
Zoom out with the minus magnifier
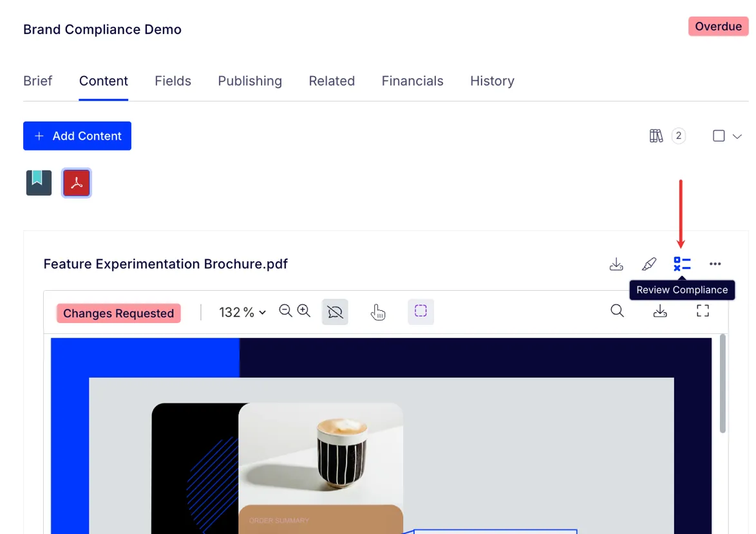click(x=285, y=311)
